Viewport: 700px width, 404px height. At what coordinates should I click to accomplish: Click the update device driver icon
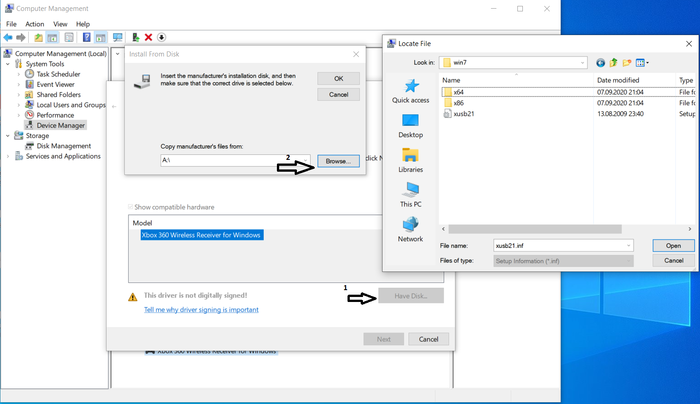135,37
